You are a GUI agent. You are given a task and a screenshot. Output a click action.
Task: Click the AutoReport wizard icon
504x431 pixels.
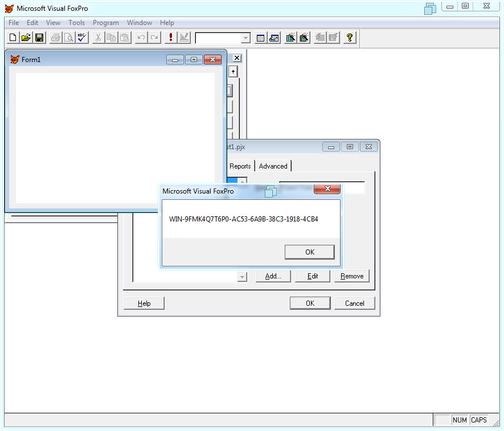point(333,38)
